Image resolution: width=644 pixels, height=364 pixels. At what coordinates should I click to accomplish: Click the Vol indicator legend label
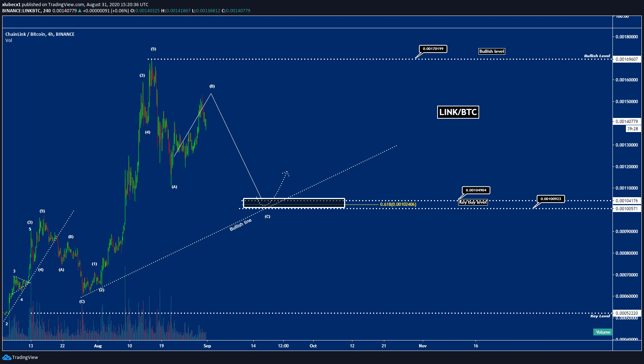point(9,41)
